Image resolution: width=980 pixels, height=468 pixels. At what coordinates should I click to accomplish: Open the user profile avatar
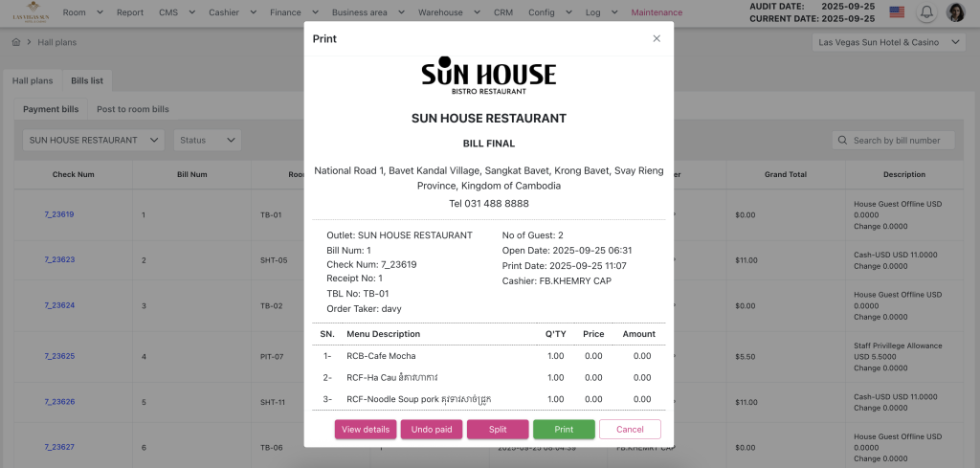pos(955,12)
